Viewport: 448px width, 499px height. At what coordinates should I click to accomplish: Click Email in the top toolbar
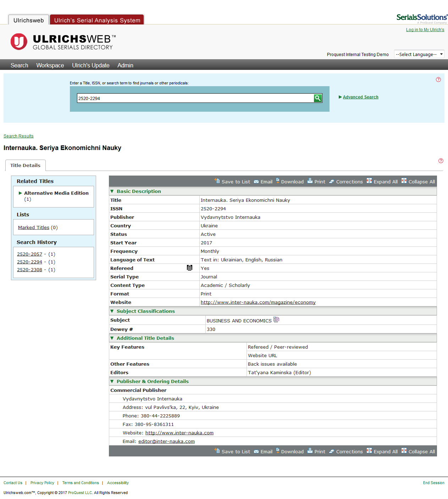tap(263, 182)
